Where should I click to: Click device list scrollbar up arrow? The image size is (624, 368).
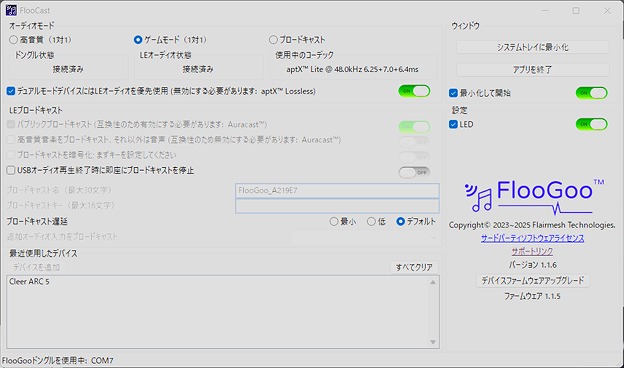coord(433,282)
